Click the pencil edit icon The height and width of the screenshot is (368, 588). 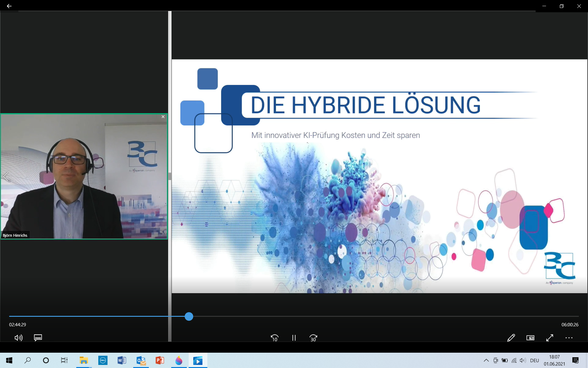click(x=511, y=338)
